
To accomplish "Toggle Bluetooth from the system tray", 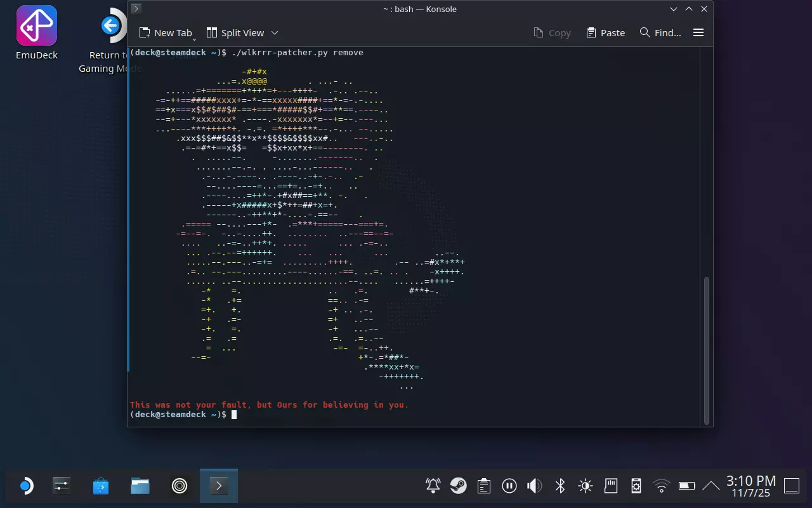I will pos(560,486).
